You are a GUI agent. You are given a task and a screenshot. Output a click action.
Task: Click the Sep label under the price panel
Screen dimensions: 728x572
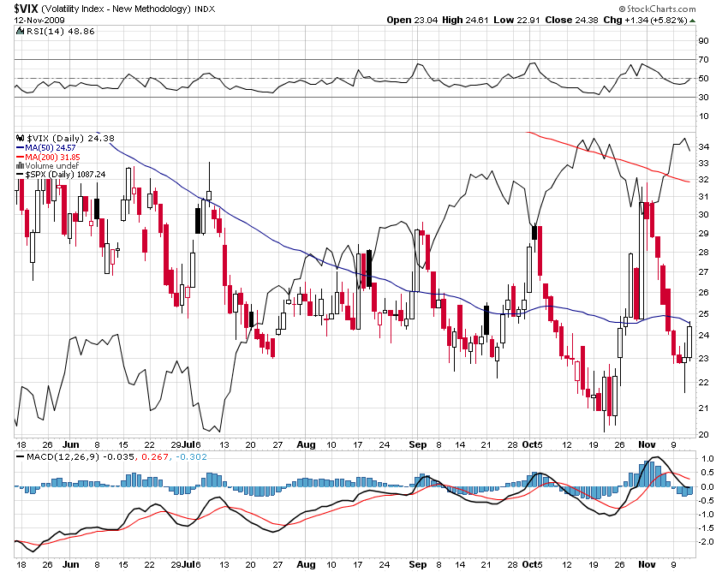(x=418, y=444)
